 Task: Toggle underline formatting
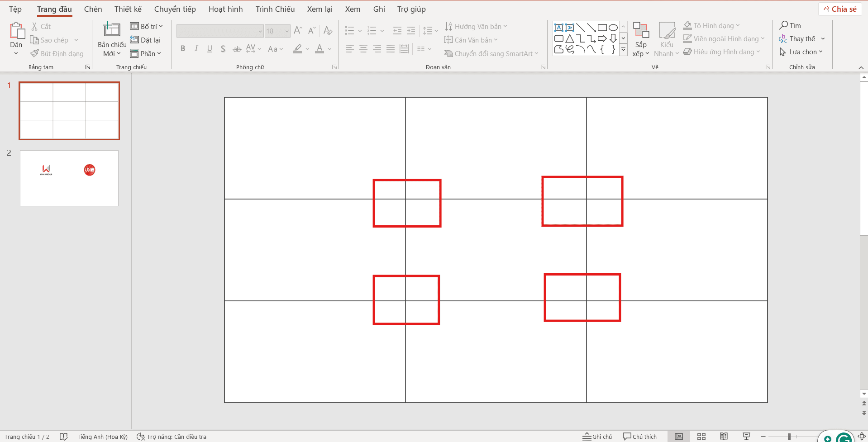pyautogui.click(x=209, y=48)
